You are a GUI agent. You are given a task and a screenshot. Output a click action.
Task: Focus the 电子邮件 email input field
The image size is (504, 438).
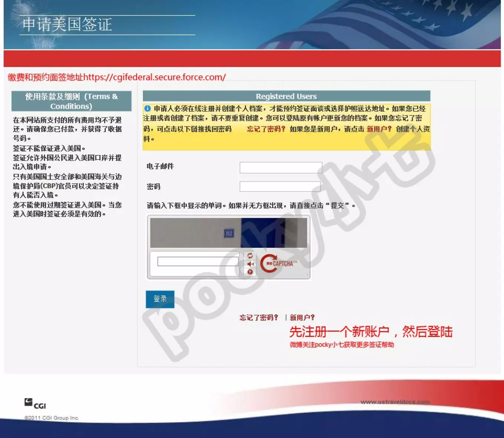pos(281,168)
